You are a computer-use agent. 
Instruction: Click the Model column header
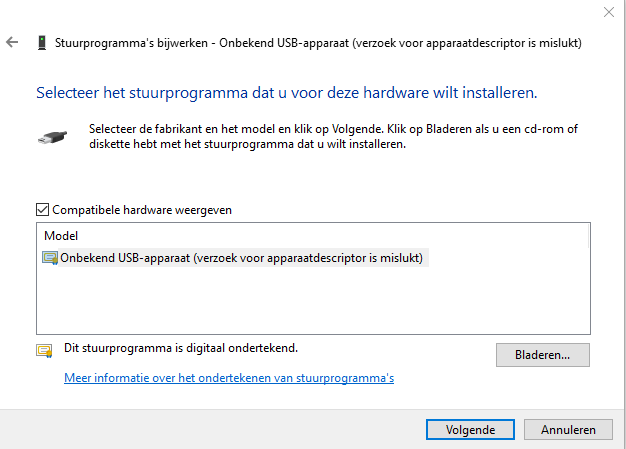coord(61,236)
